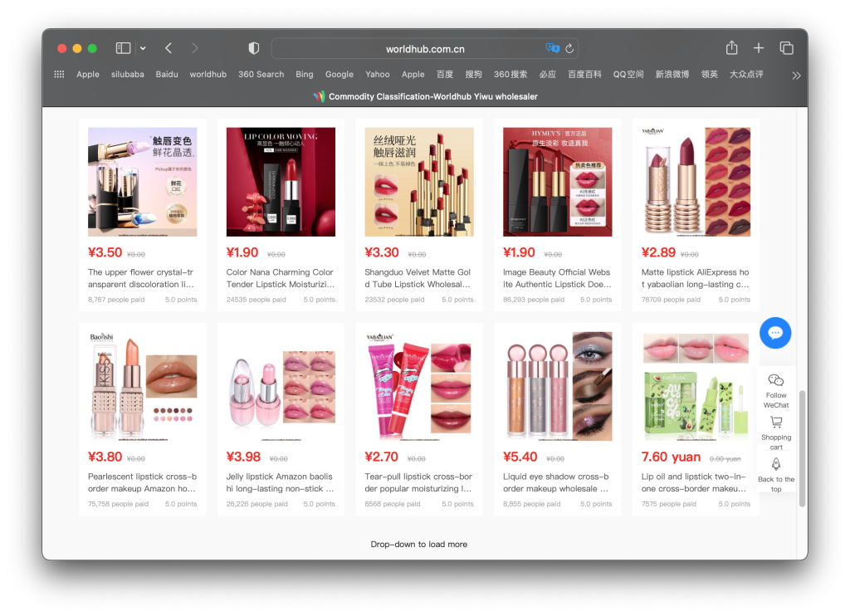The width and height of the screenshot is (850, 616).
Task: Open the Matte lipstick AliExpress product link
Action: click(695, 278)
